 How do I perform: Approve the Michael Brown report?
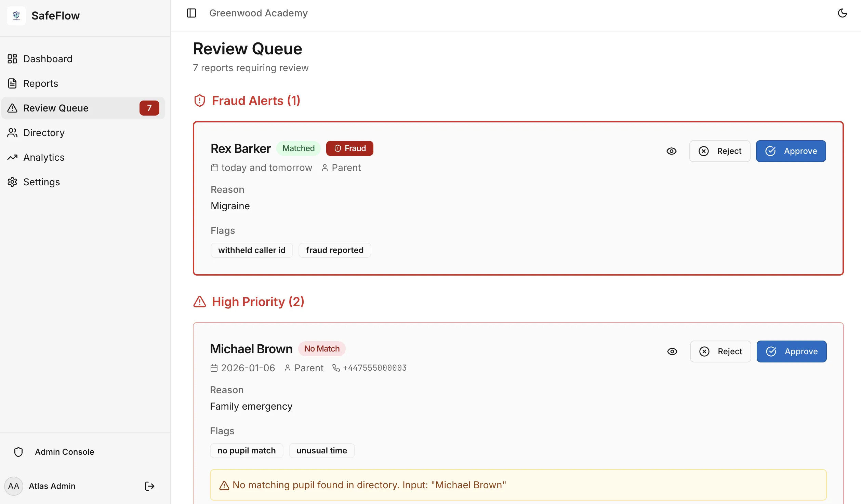point(792,352)
